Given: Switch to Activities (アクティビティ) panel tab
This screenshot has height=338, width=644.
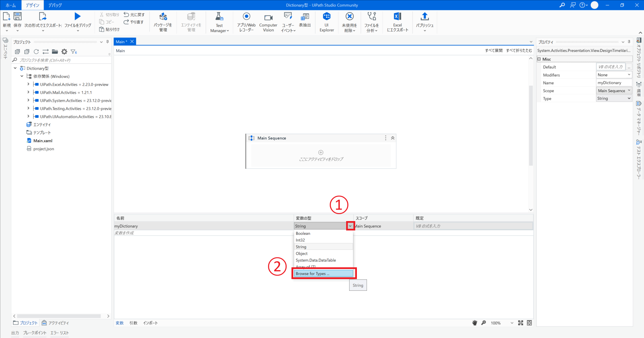Looking at the screenshot, I should 55,323.
